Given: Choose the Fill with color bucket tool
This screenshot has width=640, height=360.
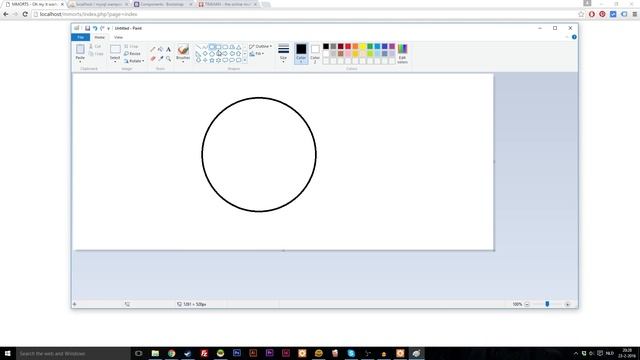Looking at the screenshot, I should click(160, 49).
